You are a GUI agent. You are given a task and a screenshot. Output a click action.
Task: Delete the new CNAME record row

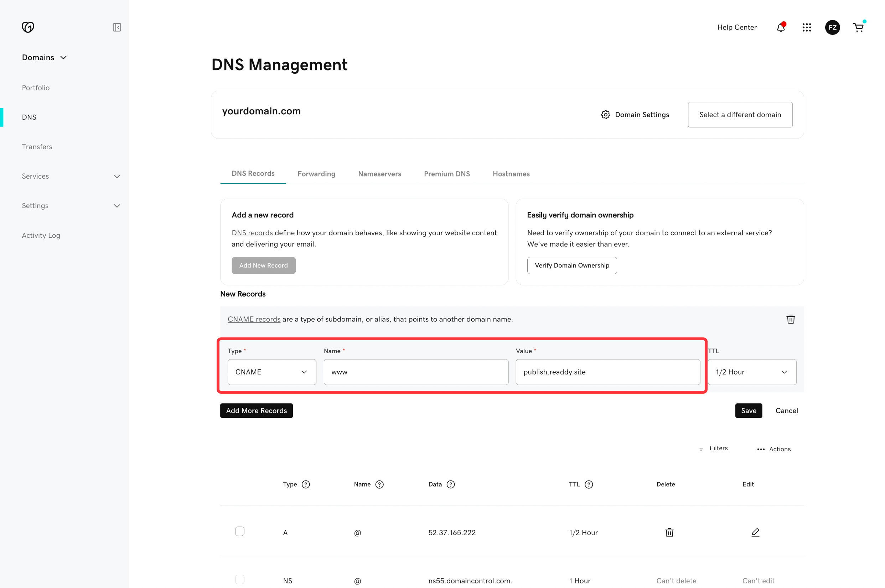click(791, 319)
